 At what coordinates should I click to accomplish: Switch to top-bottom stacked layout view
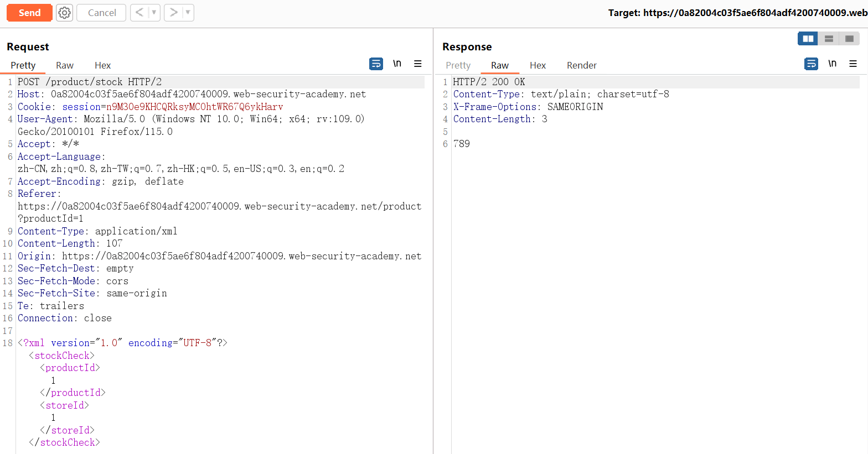[829, 39]
